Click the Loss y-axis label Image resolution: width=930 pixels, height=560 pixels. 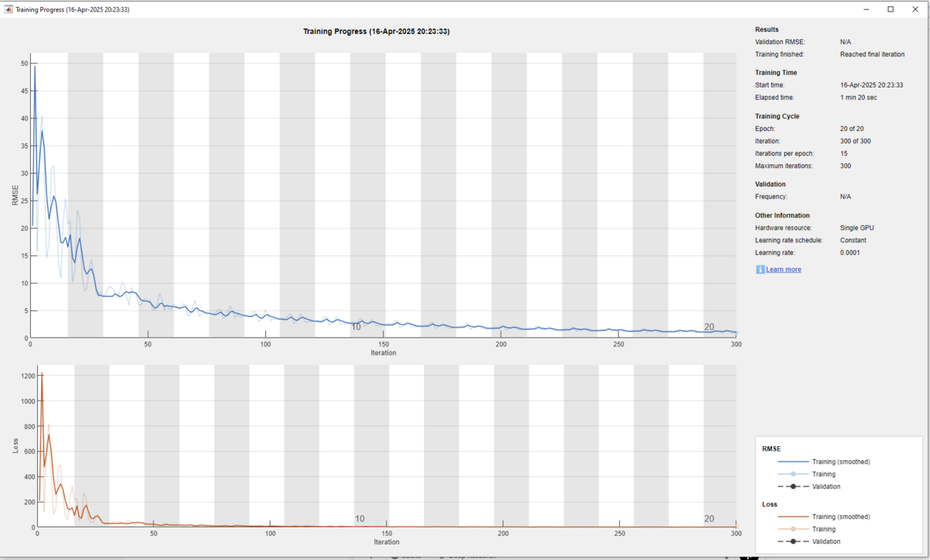point(15,446)
